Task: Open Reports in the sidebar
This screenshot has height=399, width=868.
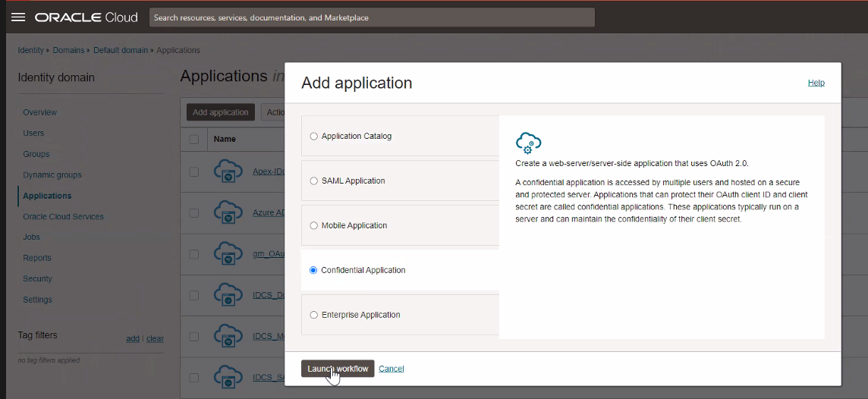Action: tap(37, 258)
